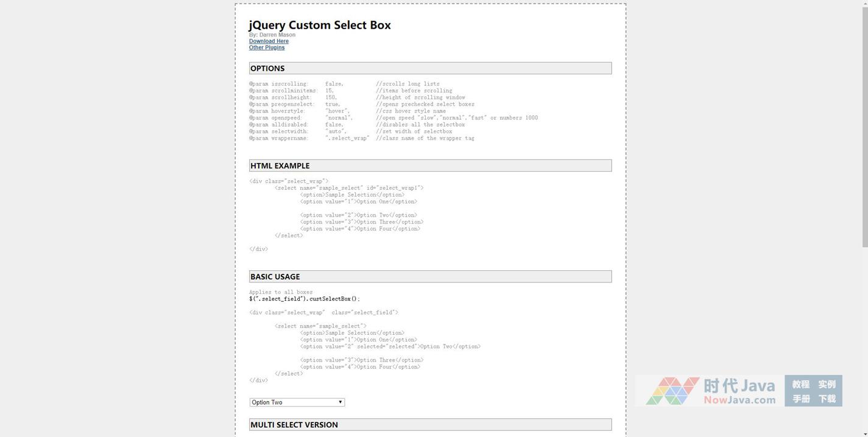Click the Option Two dropdown arrow

click(x=340, y=402)
